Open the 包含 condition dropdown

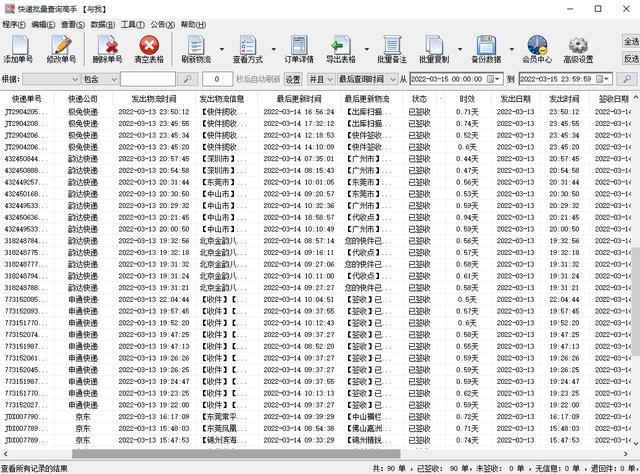click(112, 78)
